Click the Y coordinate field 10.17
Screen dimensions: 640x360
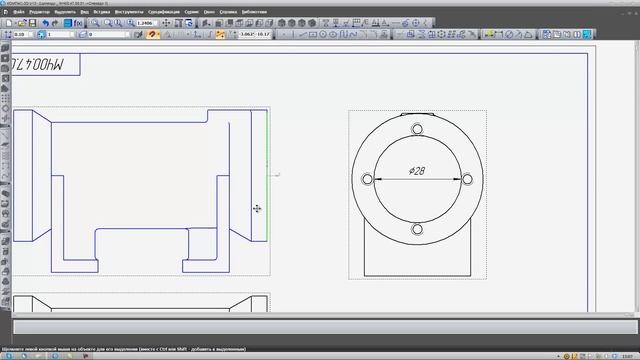264,34
